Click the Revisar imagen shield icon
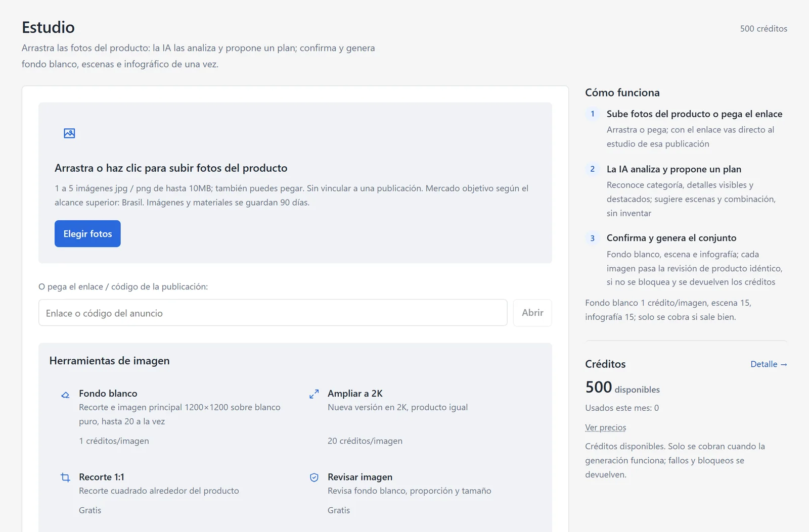 314,477
